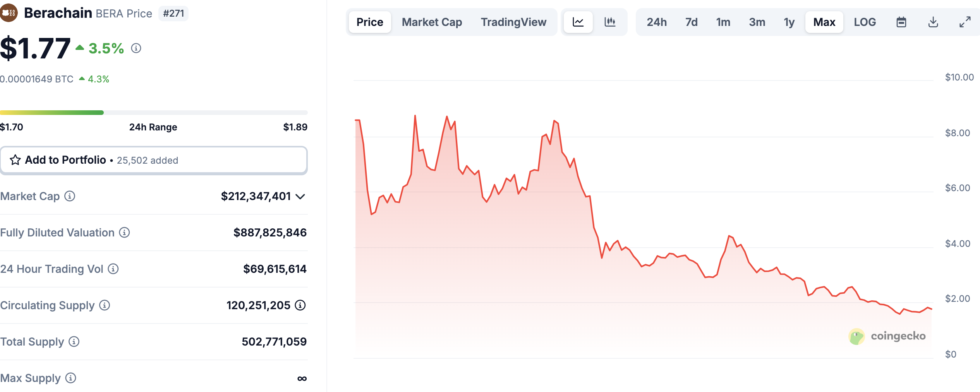This screenshot has width=980, height=392.
Task: Click the 502,771,059 total supply value
Action: point(274,342)
